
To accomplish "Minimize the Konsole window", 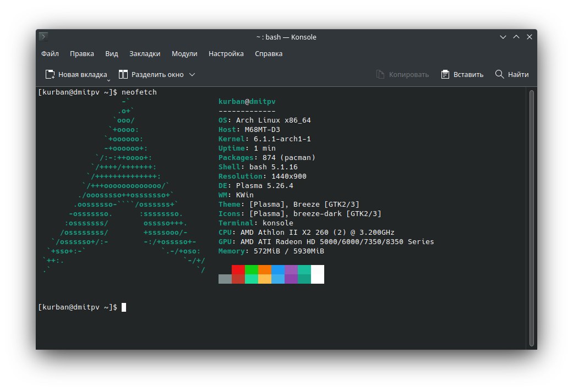I will coord(503,37).
